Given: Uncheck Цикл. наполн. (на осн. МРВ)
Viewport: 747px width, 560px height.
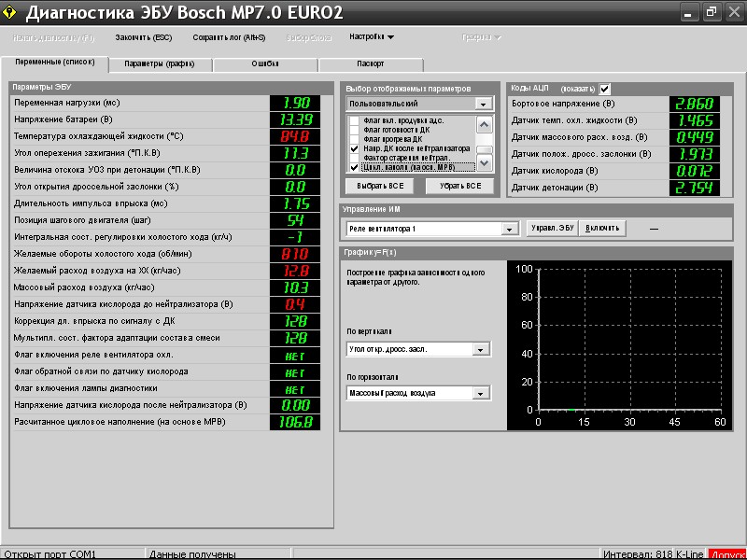Looking at the screenshot, I should coord(354,167).
